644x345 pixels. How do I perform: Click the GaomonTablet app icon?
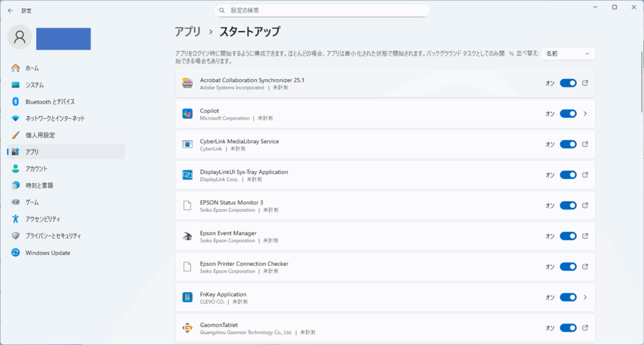click(x=187, y=327)
